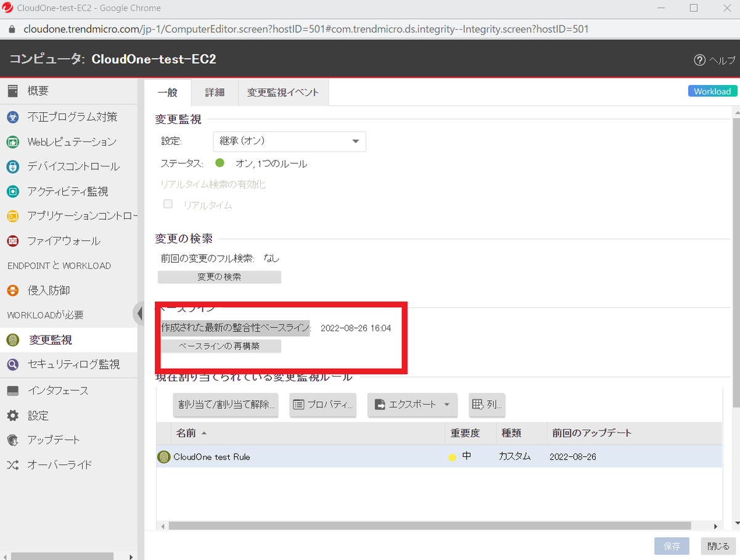Toggle the リアルタイム checkbox
Viewport: 740px width, 560px height.
click(168, 204)
